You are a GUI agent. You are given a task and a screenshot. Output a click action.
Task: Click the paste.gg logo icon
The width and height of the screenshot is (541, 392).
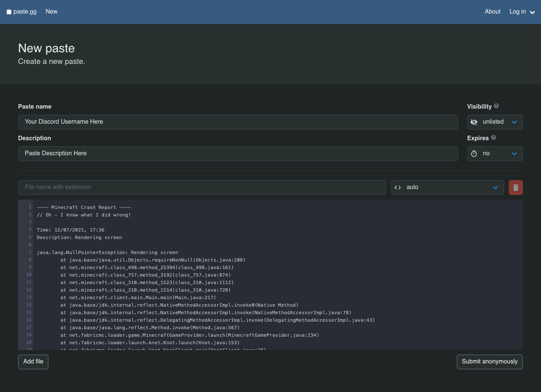[8, 12]
